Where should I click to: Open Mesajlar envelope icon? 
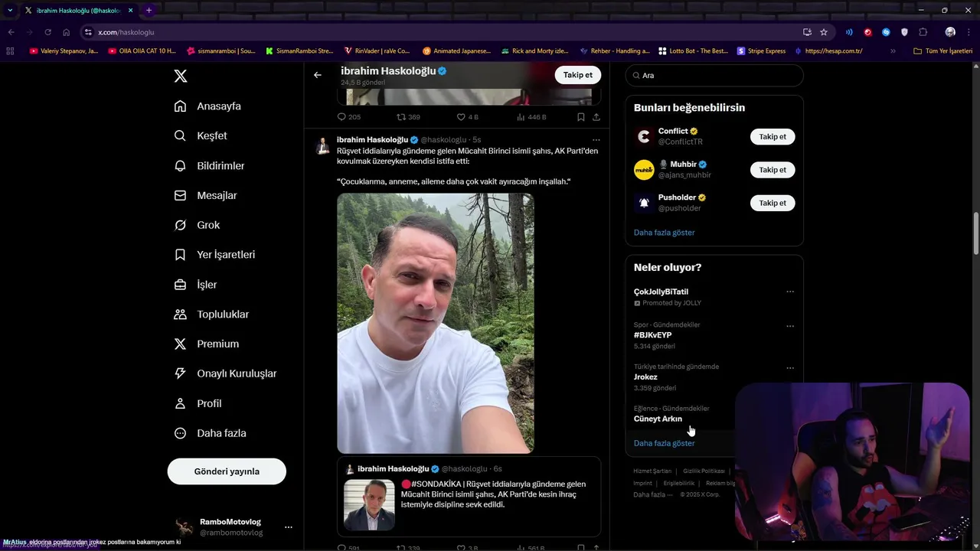(x=180, y=195)
